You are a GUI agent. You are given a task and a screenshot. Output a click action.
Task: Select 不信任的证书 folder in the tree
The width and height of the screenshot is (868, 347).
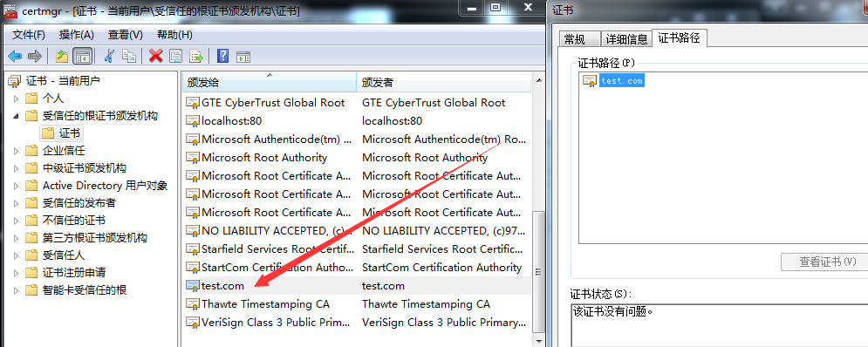(x=73, y=221)
